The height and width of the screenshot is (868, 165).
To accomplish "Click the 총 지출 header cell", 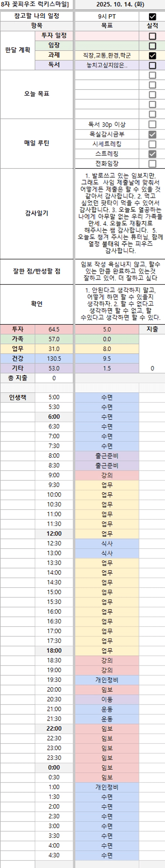I will click(18, 378).
